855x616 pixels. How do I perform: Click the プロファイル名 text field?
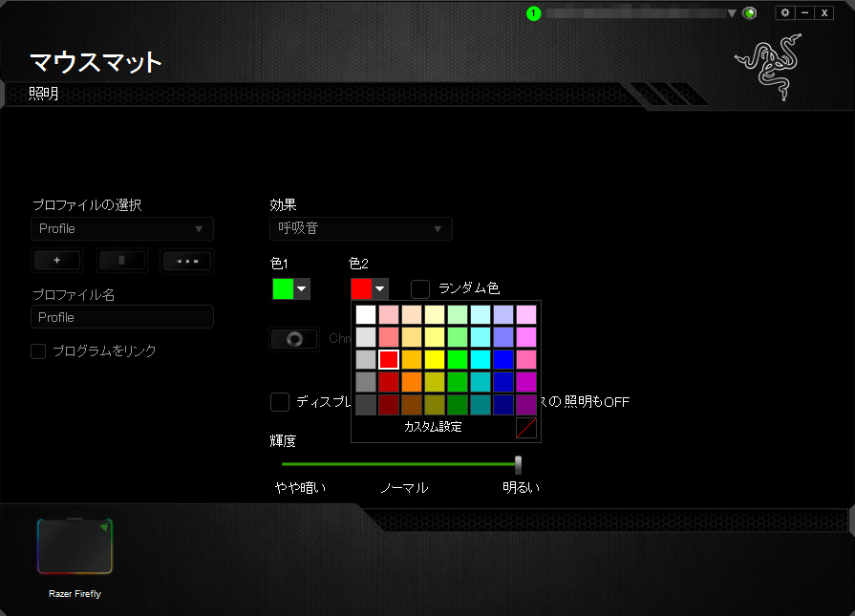(x=121, y=317)
